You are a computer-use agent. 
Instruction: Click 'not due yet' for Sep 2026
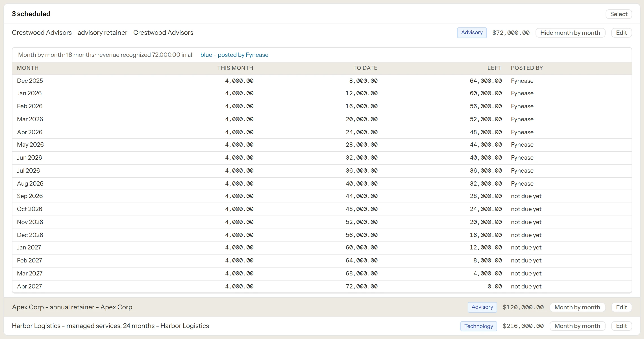[526, 196]
